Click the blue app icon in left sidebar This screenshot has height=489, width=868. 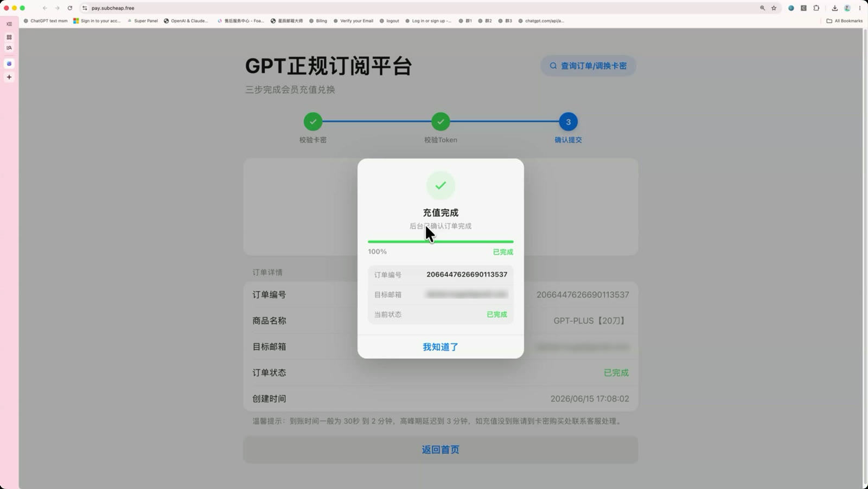pyautogui.click(x=9, y=63)
